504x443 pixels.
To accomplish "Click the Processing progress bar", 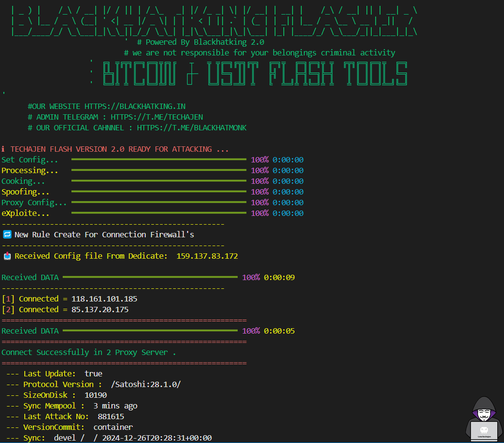I will coord(159,170).
